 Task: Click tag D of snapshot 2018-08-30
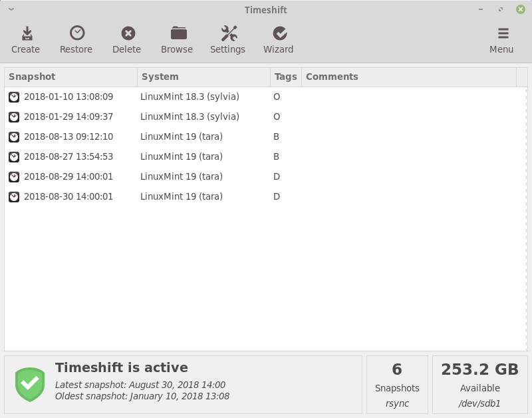click(277, 196)
